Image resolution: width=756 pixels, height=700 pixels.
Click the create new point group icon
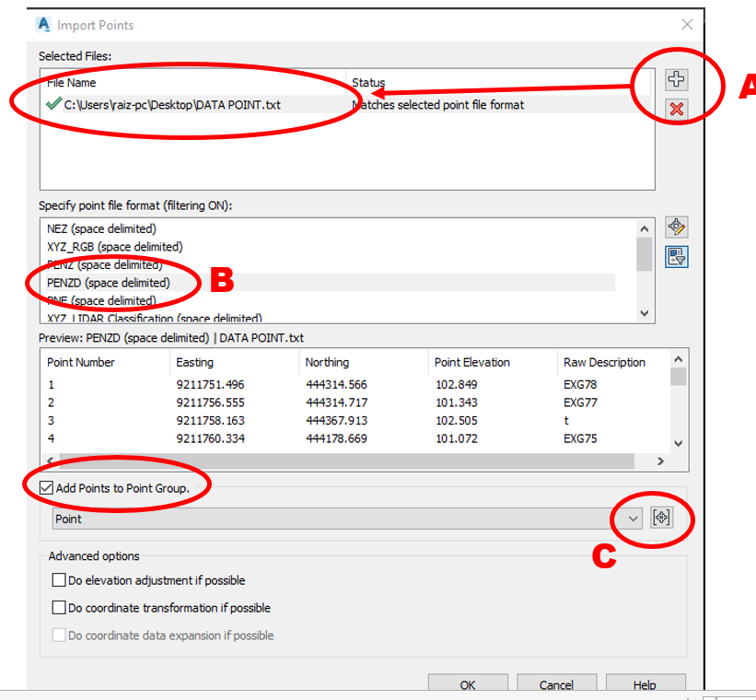pos(661,518)
